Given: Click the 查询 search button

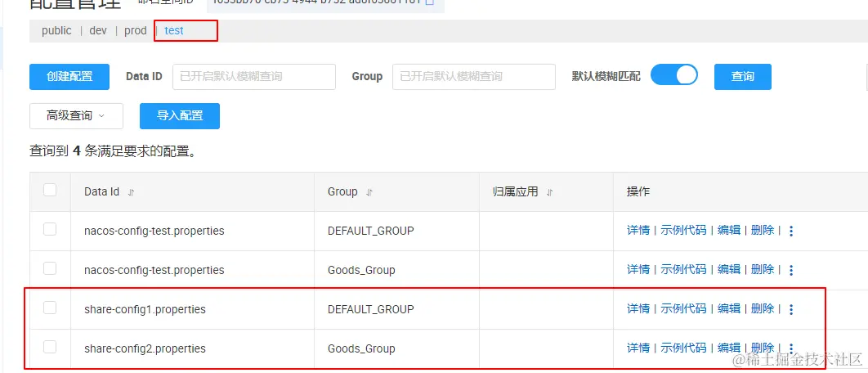Looking at the screenshot, I should [743, 77].
